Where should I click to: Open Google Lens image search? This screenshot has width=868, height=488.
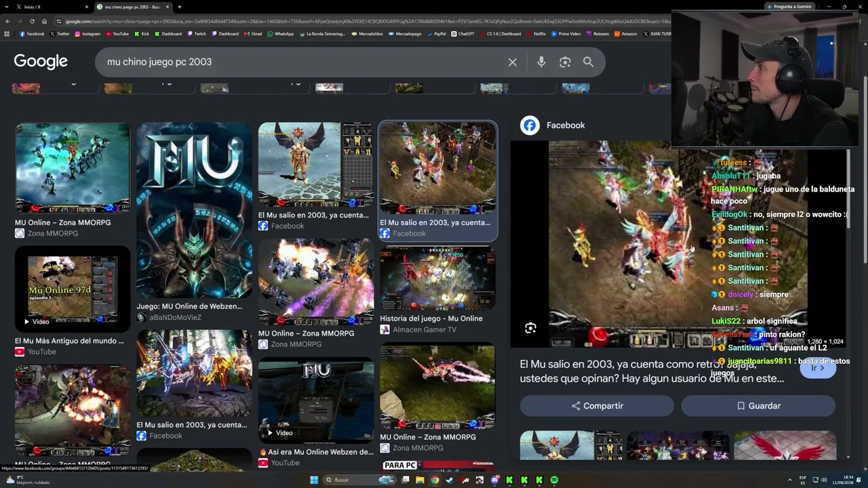point(565,62)
